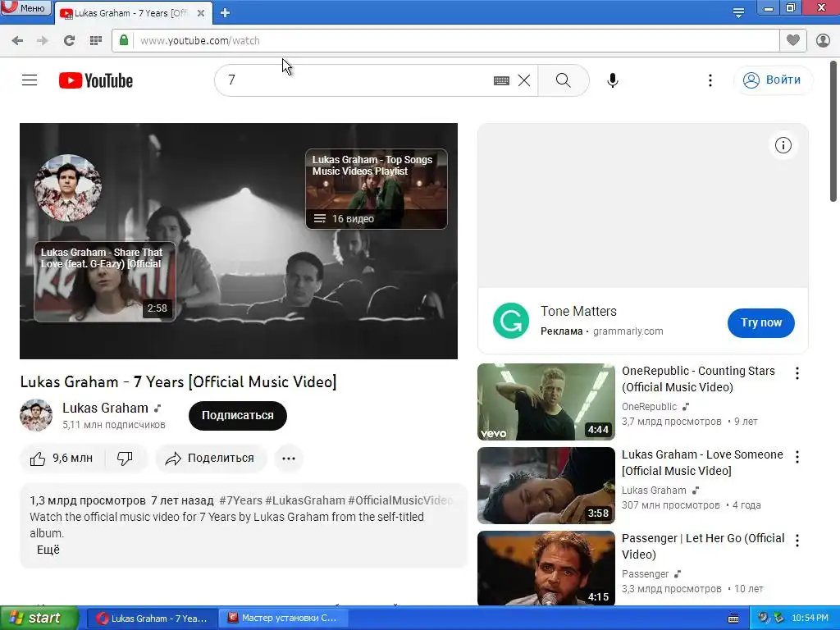Image resolution: width=840 pixels, height=630 pixels.
Task: Click the Подписаться subscribe button
Action: click(x=237, y=416)
